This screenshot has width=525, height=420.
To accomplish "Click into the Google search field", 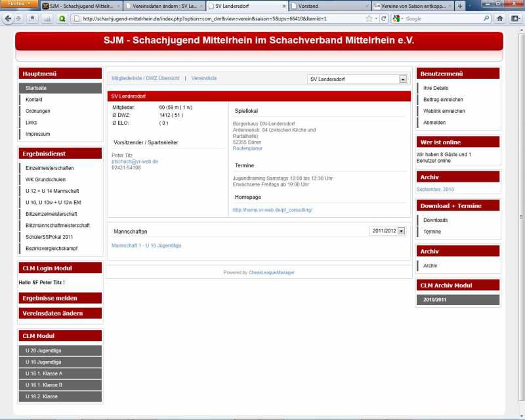I will pyautogui.click(x=443, y=18).
